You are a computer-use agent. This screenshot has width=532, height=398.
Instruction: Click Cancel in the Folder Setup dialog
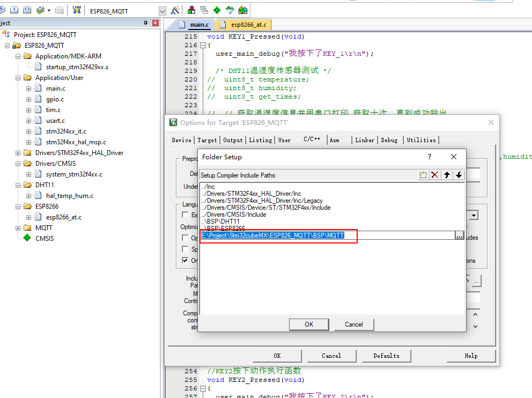click(x=354, y=325)
